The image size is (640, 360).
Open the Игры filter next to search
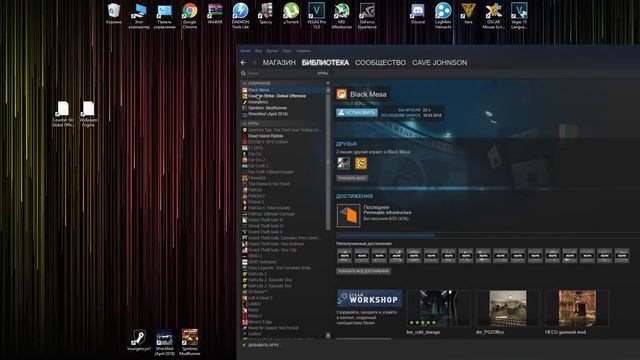pos(322,73)
